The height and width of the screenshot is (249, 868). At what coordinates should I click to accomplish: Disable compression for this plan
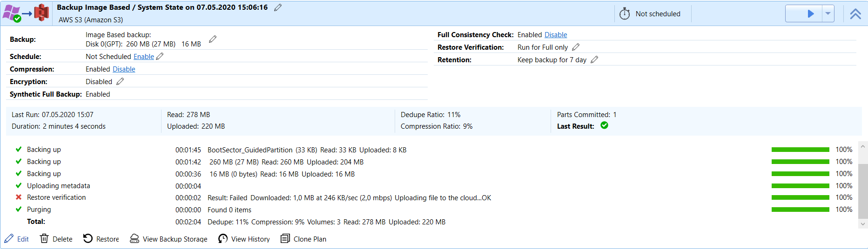[x=124, y=69]
